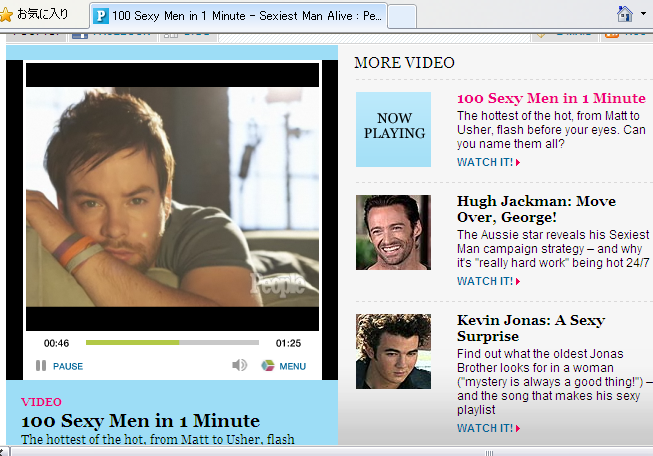
Task: Mute the video via the speaker icon
Action: pyautogui.click(x=239, y=365)
